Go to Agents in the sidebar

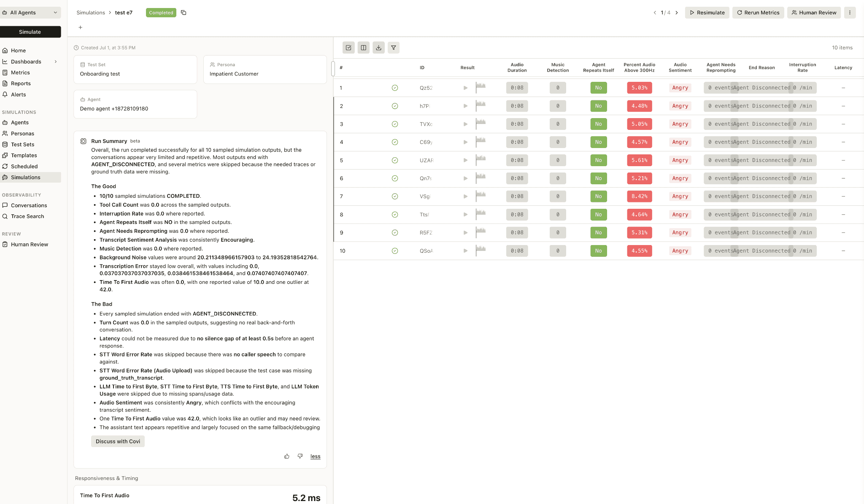pyautogui.click(x=20, y=122)
